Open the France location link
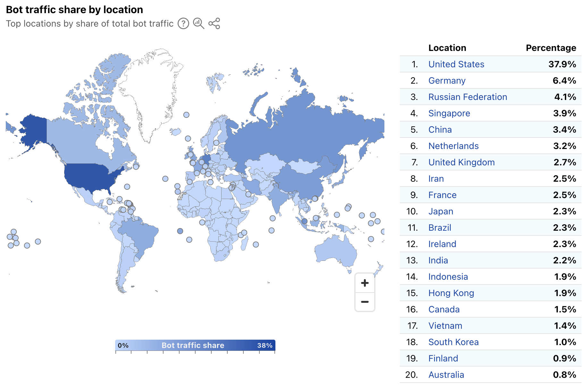The width and height of the screenshot is (588, 389). (442, 195)
